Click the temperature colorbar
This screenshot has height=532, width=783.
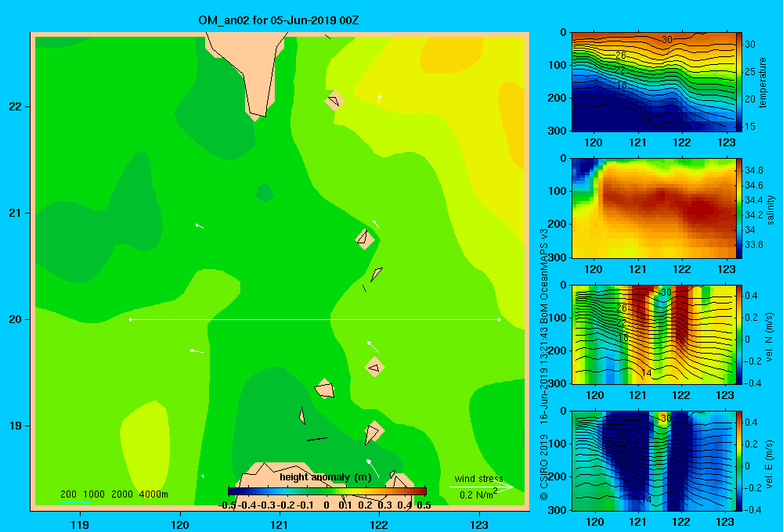click(x=739, y=81)
